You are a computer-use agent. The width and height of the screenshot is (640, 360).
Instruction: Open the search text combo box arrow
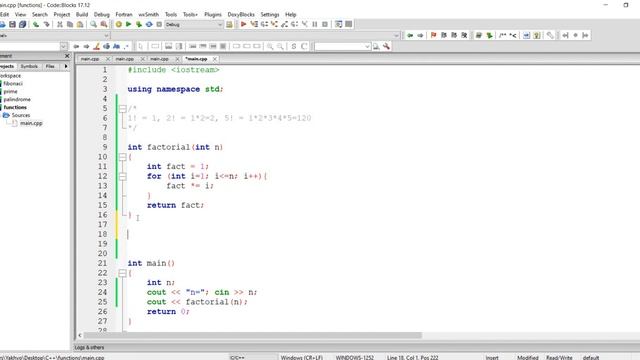point(367,47)
